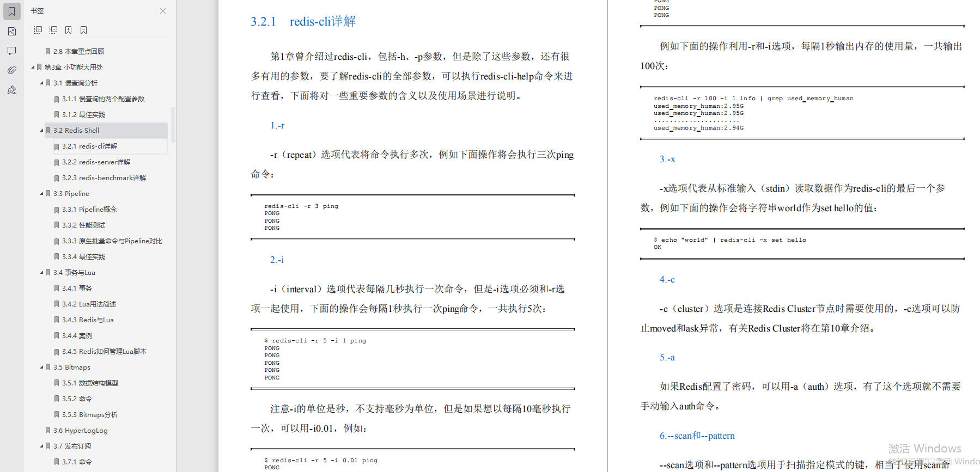Go to bookmark 3.4.4 案例
The image size is (980, 472).
click(x=77, y=336)
